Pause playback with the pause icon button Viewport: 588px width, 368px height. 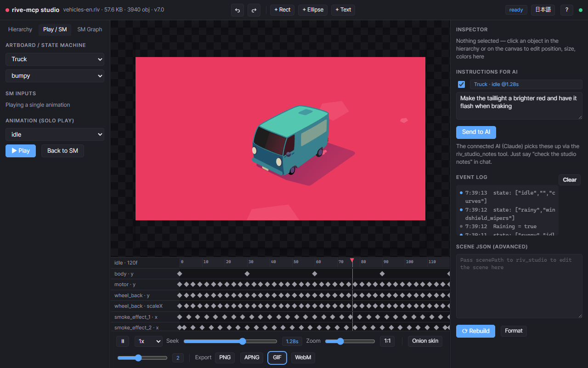pyautogui.click(x=122, y=341)
